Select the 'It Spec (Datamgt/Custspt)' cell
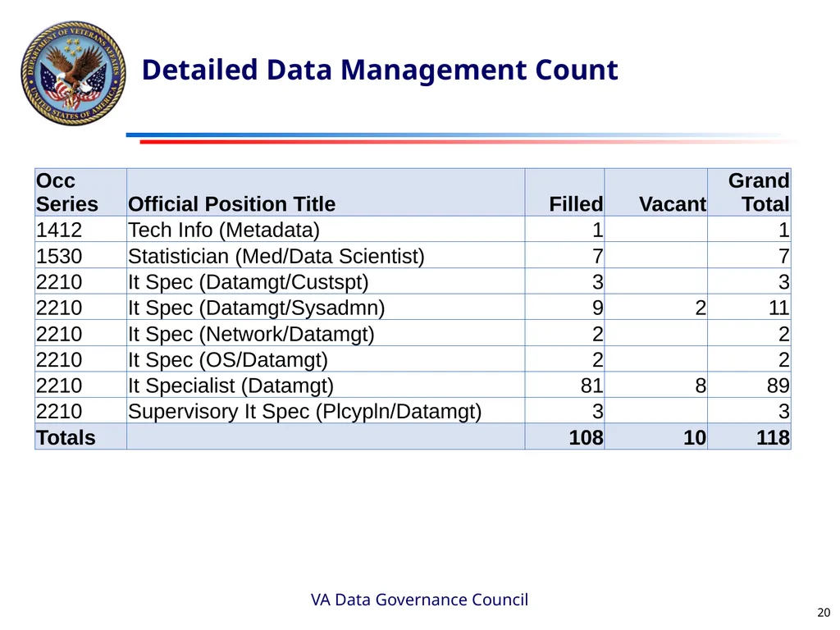 (326, 281)
